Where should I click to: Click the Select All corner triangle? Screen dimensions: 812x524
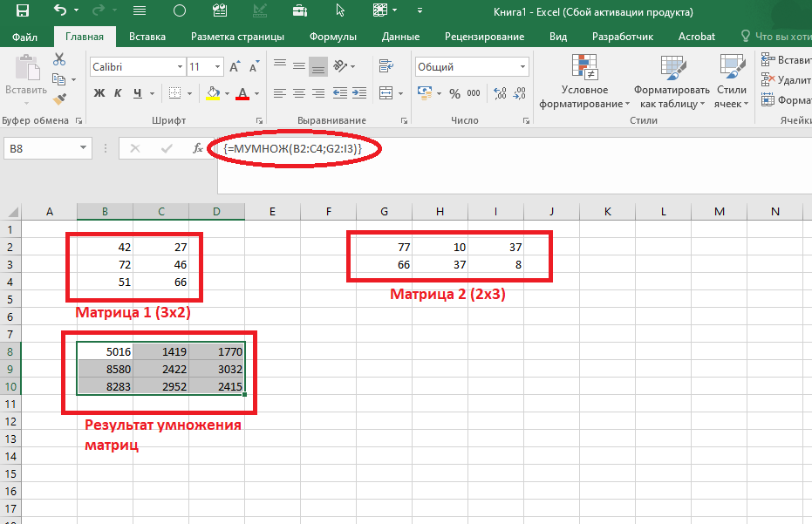12,211
